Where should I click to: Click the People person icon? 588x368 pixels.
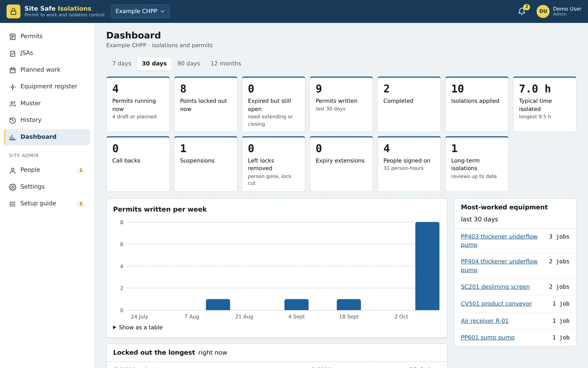coord(12,170)
